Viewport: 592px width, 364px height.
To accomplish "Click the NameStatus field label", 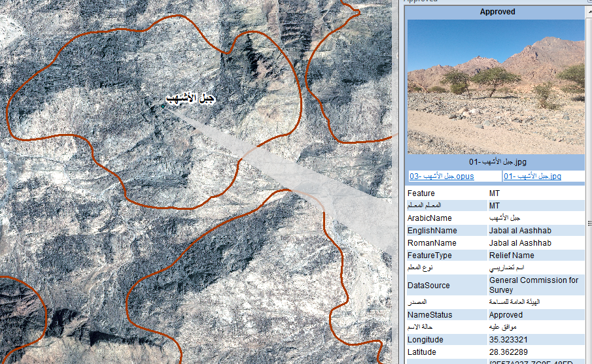I will pyautogui.click(x=430, y=314).
